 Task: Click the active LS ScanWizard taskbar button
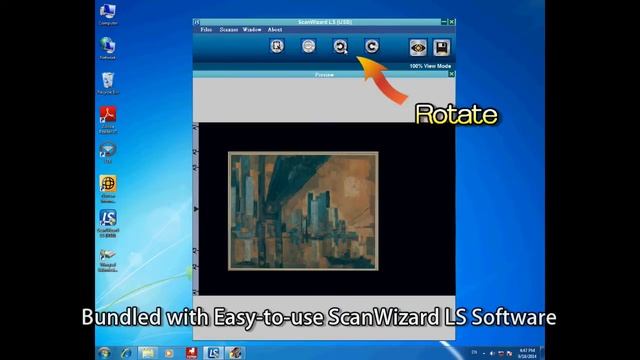(x=213, y=353)
